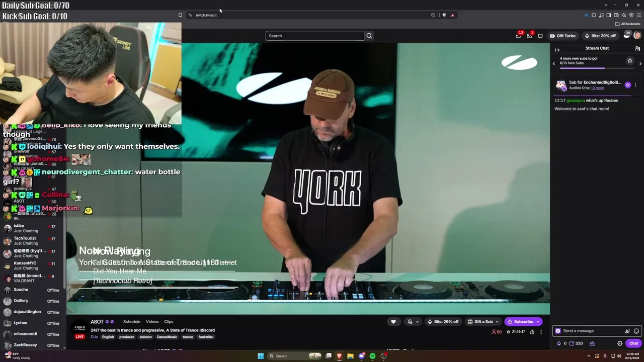
Task: Click the chat identity badge in message box
Action: (x=558, y=331)
